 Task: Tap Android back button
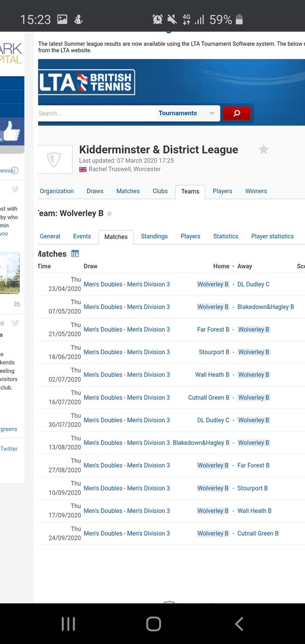[239, 624]
